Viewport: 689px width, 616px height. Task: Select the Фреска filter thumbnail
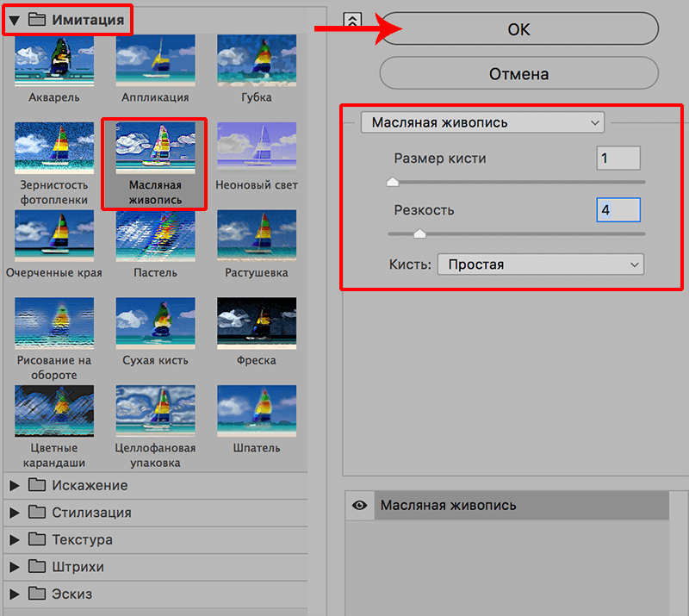[x=256, y=323]
